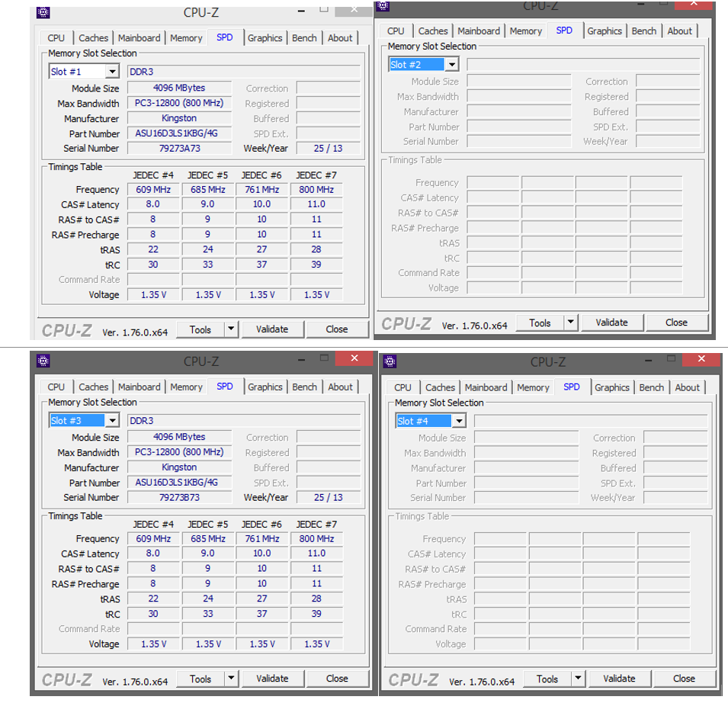Select the Mainboard tab in the Slot #1 window
728x703 pixels.
pos(140,38)
